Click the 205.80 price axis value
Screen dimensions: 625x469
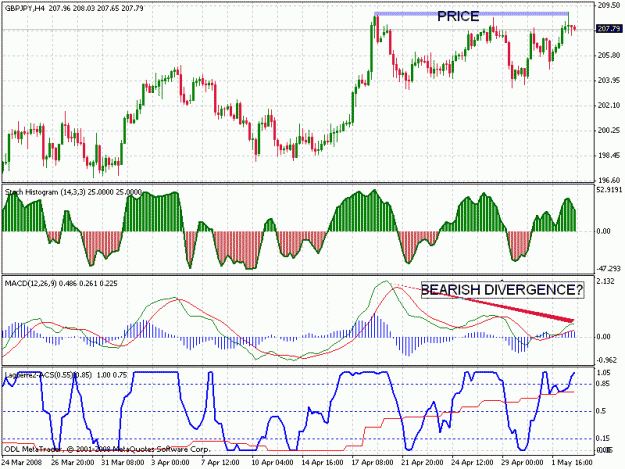coord(609,55)
